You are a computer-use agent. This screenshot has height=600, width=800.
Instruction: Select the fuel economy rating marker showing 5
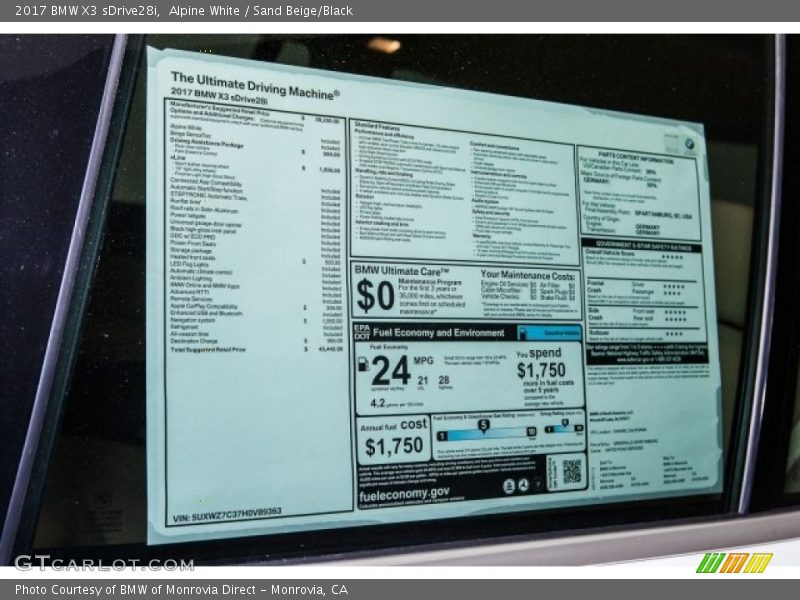483,426
